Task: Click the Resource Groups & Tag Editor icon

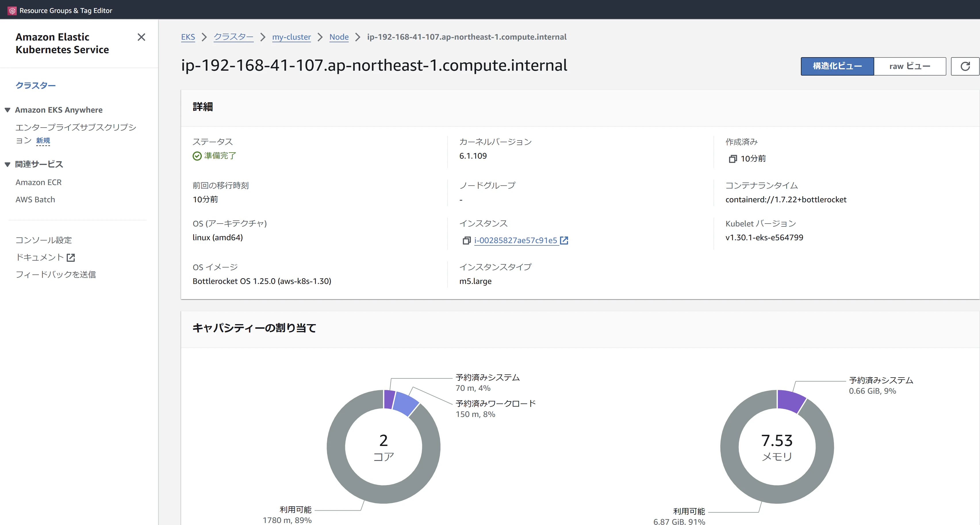Action: tap(12, 11)
